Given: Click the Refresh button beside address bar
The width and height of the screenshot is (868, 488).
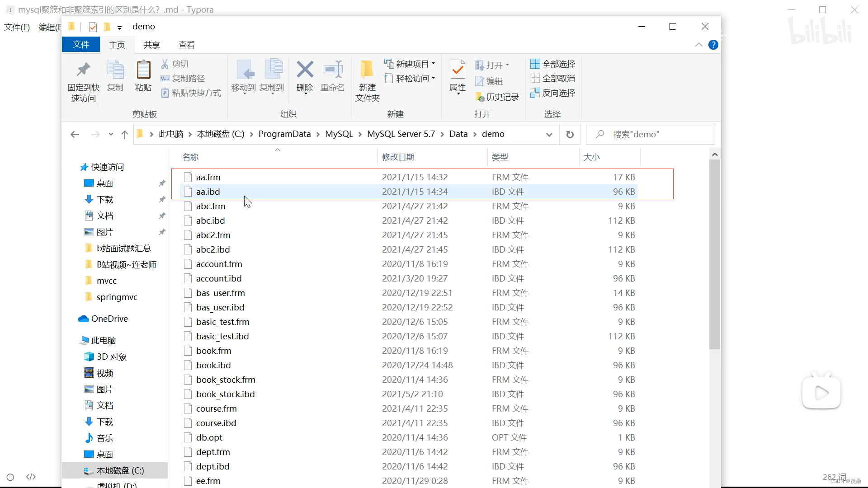Looking at the screenshot, I should click(570, 135).
